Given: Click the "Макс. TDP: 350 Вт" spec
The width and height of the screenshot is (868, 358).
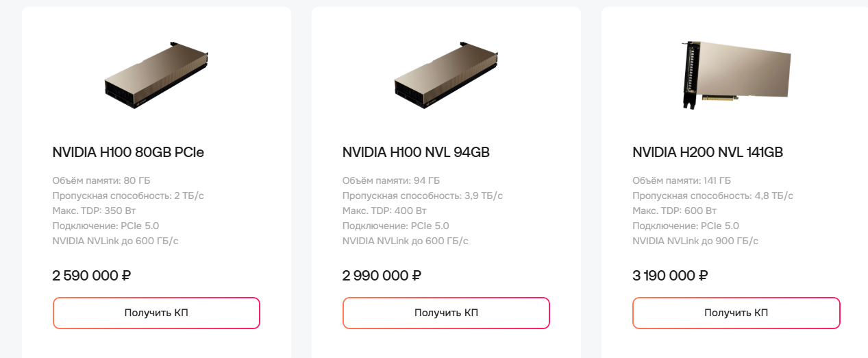Looking at the screenshot, I should (94, 211).
